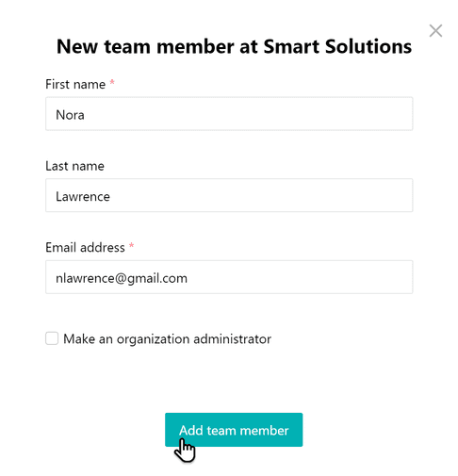Click the "Nora" text in the field

[x=70, y=115]
